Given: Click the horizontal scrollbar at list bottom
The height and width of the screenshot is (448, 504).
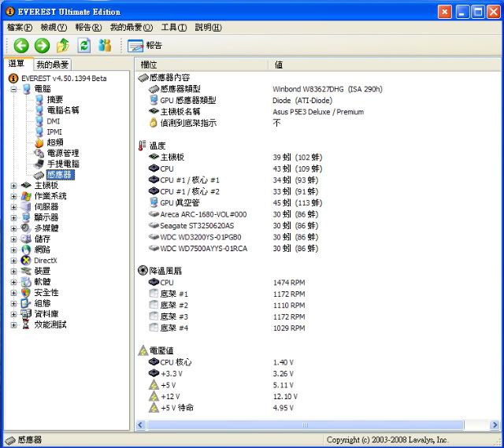Looking at the screenshot, I should [315, 425].
